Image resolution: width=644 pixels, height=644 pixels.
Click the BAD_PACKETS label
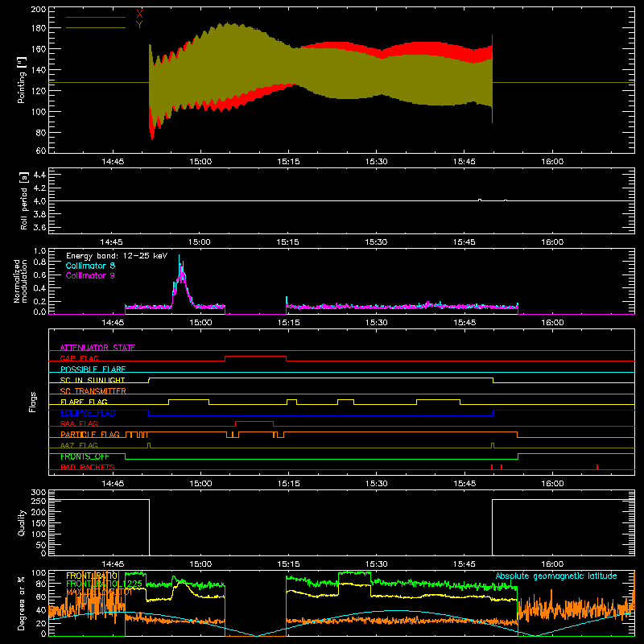pos(88,467)
